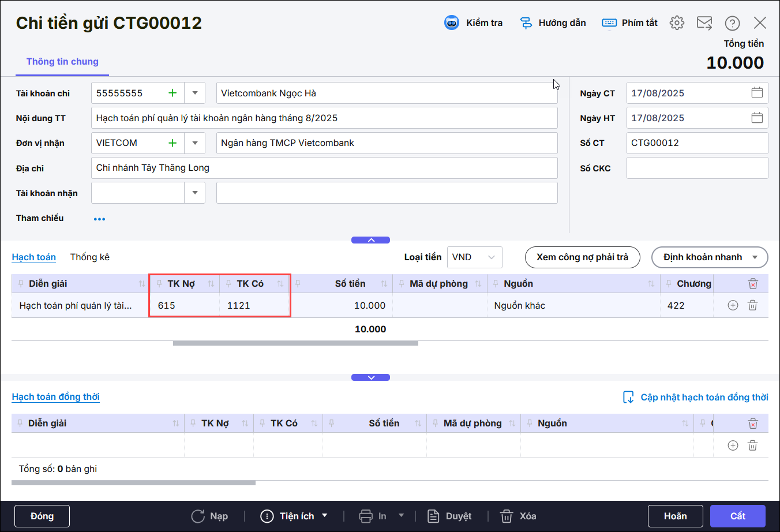780x532 pixels.
Task: Click the Số CKC input field
Action: point(697,168)
